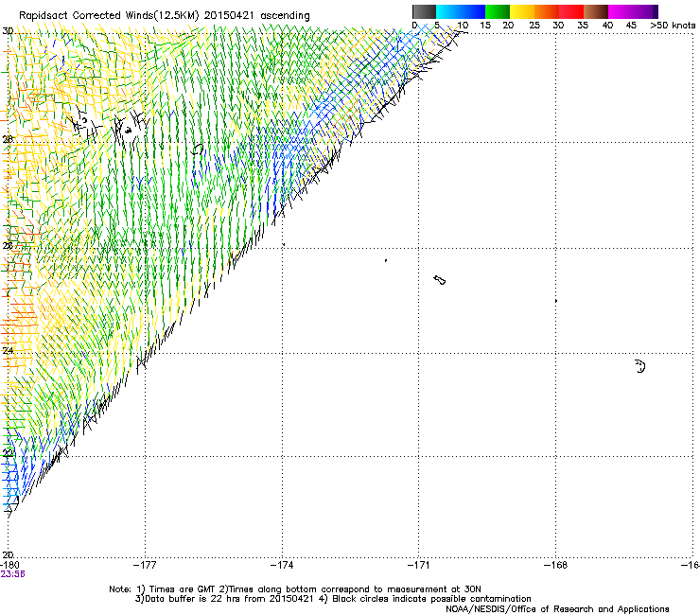The image size is (700, 615).
Task: Select the green 15 knots legend color
Action: 498,11
